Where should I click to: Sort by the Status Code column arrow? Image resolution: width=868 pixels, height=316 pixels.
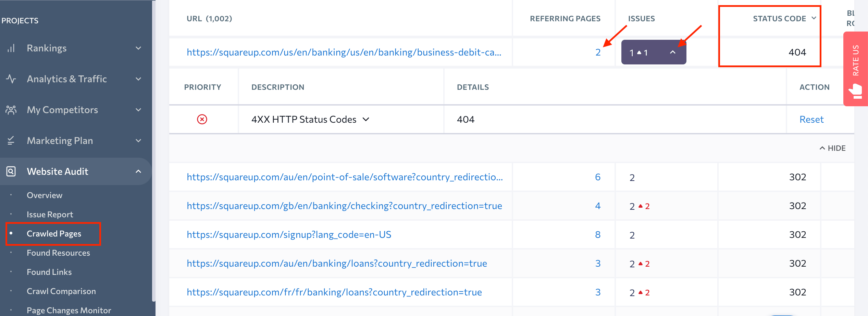(x=814, y=18)
